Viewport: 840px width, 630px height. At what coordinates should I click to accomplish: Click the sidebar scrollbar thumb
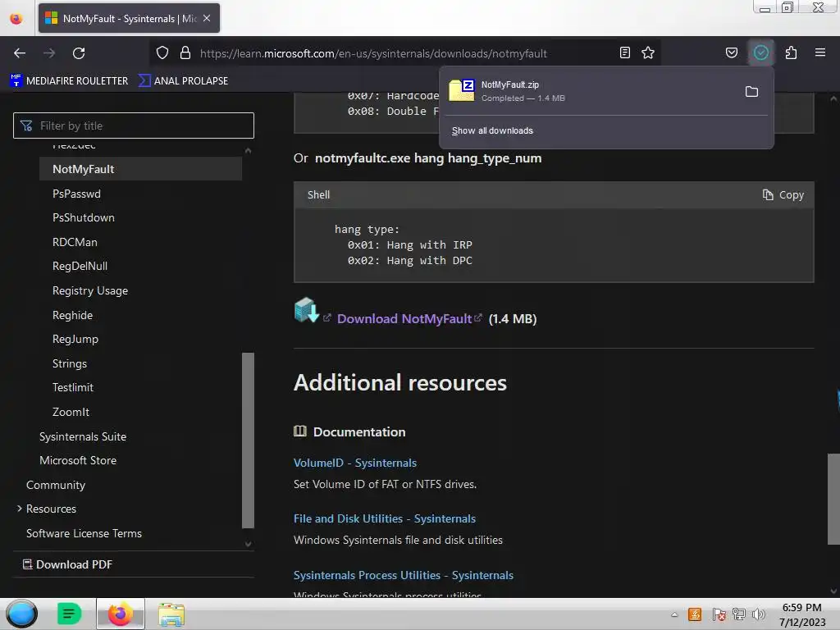pyautogui.click(x=248, y=440)
